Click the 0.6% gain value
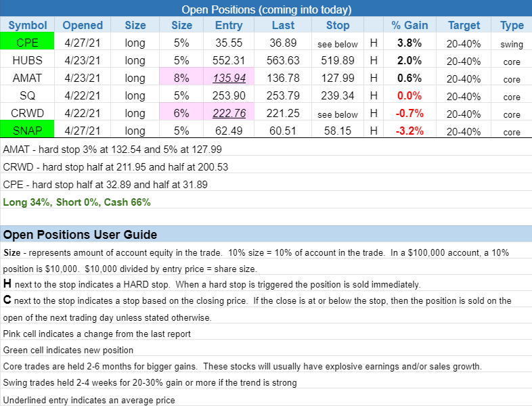532x406 pixels. (409, 78)
